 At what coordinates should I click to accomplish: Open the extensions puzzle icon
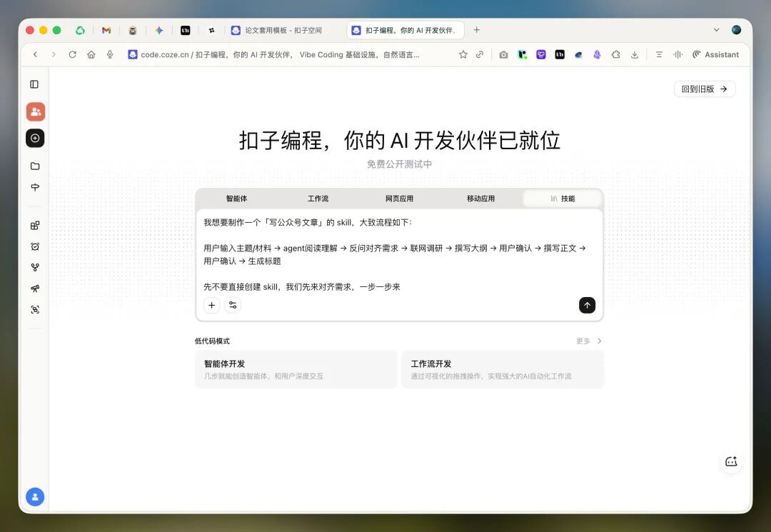(615, 54)
